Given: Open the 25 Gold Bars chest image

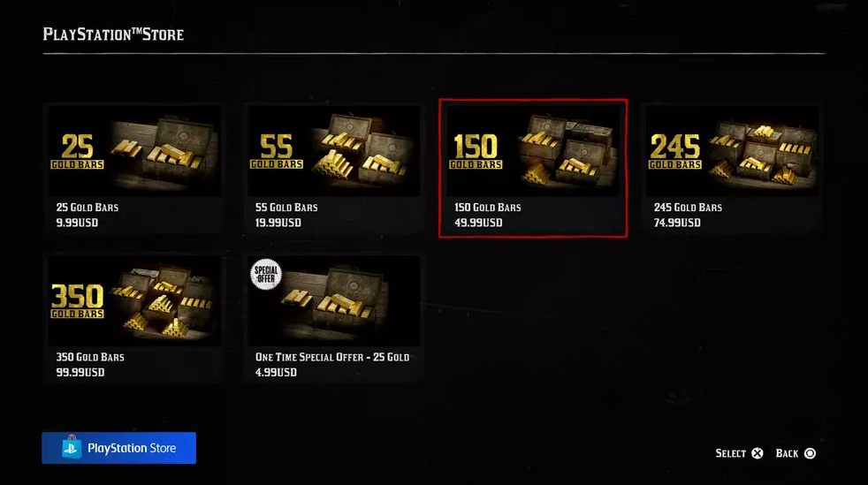Looking at the screenshot, I should (x=134, y=151).
